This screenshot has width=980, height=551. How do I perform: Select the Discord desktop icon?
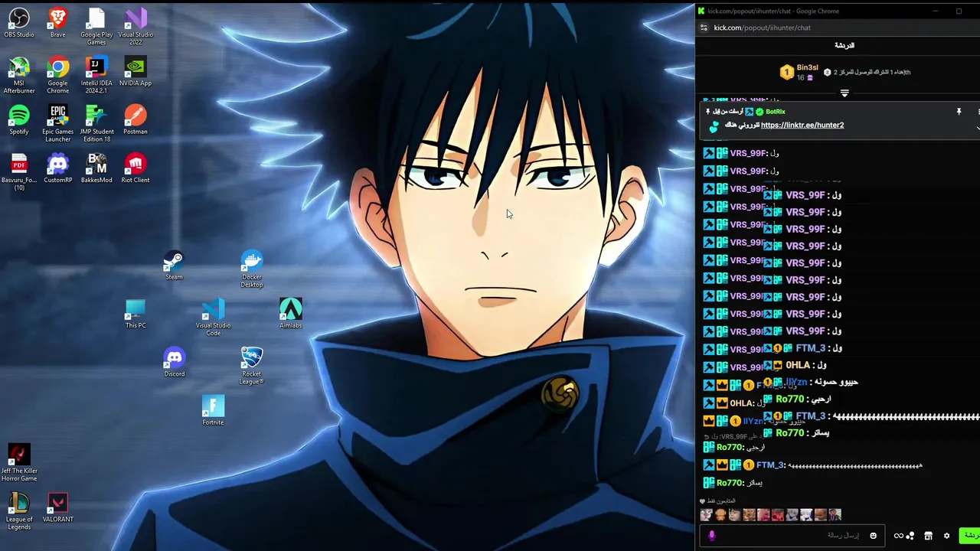(174, 362)
